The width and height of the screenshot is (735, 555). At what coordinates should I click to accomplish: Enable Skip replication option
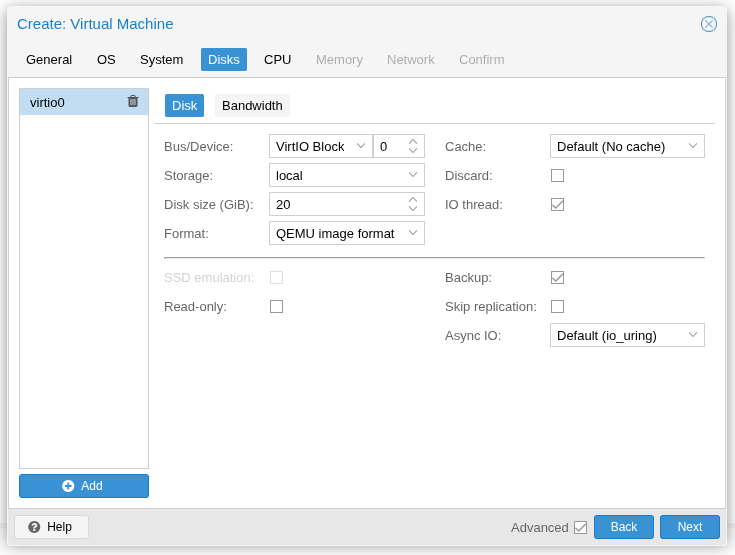click(x=557, y=307)
